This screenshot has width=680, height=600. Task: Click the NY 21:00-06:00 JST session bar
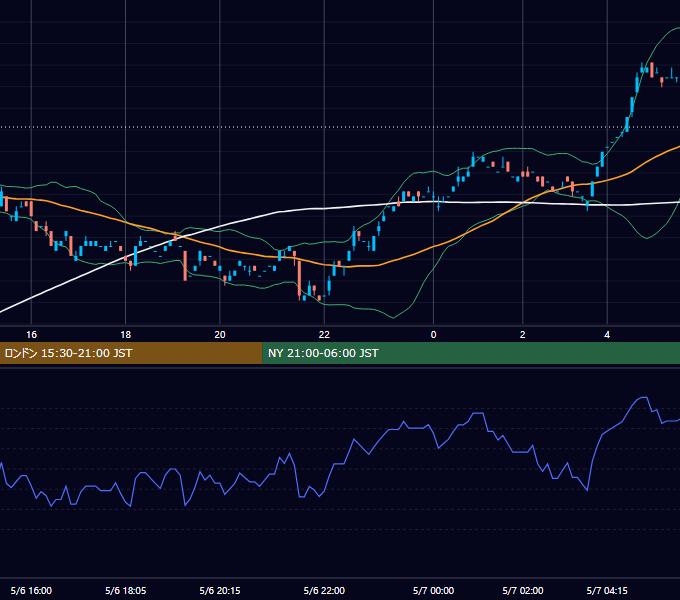pos(471,353)
